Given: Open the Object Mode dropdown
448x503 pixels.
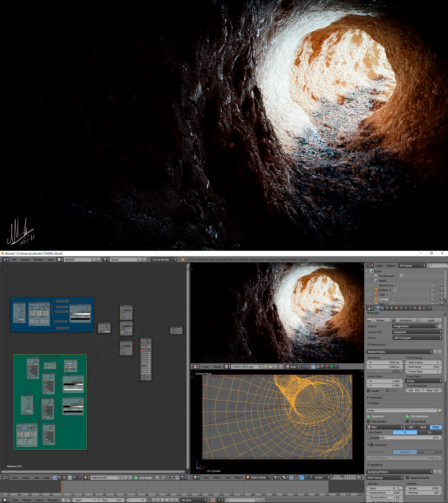Looking at the screenshot, I should pyautogui.click(x=259, y=477).
